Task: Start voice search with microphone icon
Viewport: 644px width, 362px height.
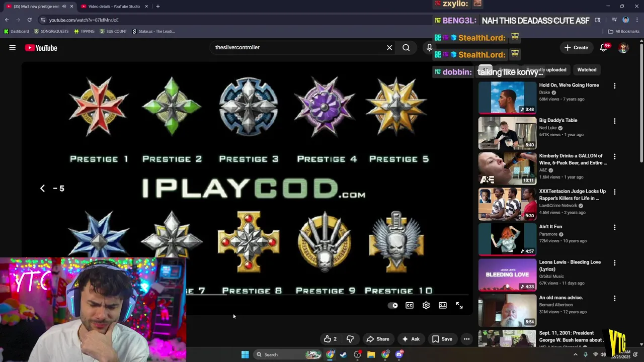Action: 429,48
